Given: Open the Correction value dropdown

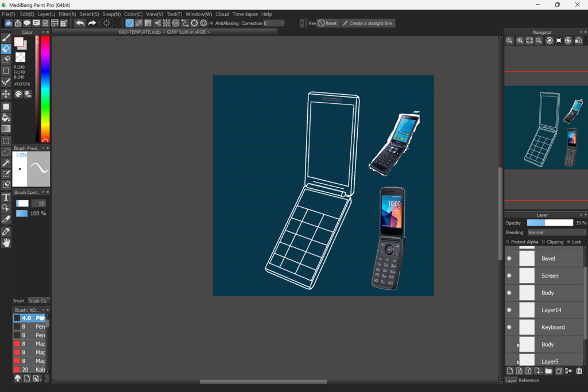Looking at the screenshot, I should coord(282,24).
